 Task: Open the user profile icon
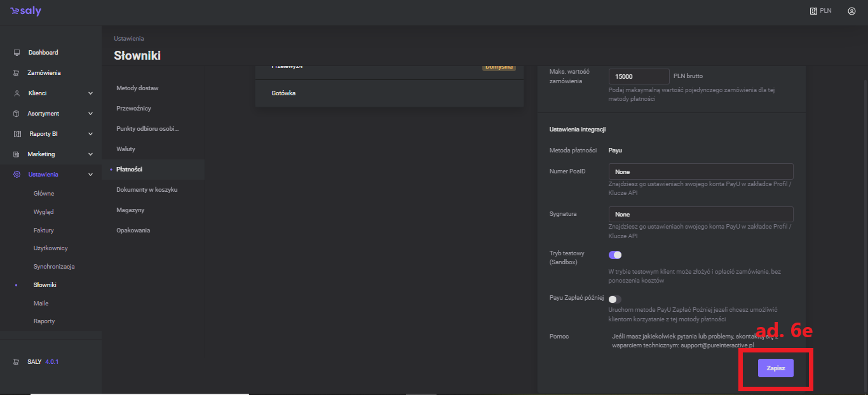click(x=851, y=11)
